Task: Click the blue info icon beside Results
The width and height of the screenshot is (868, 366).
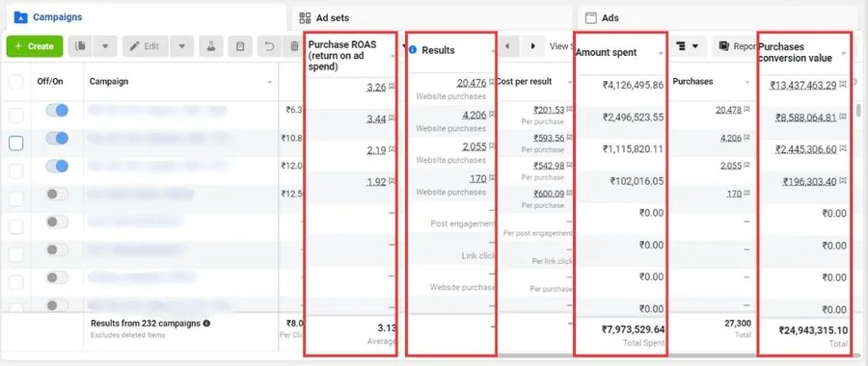Action: click(x=413, y=50)
